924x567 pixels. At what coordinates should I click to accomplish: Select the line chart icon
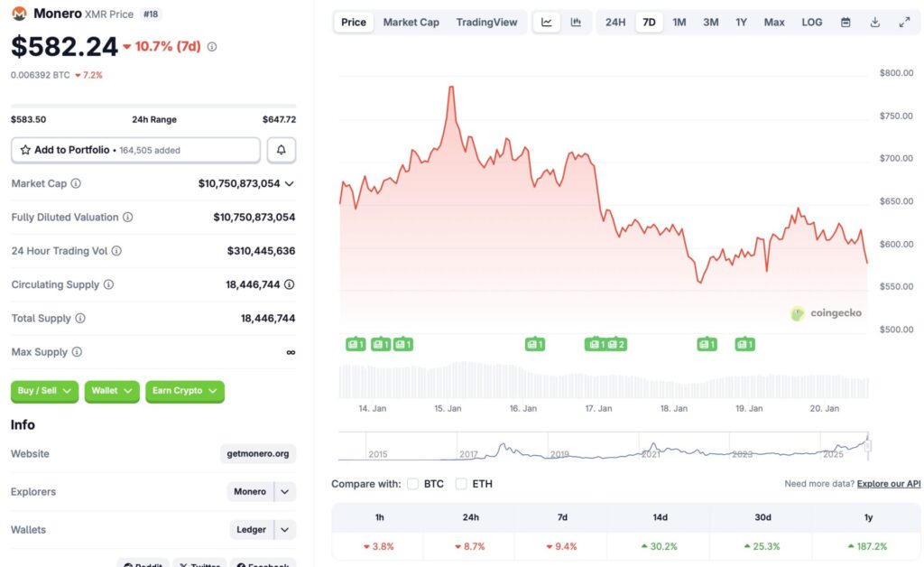coord(547,22)
